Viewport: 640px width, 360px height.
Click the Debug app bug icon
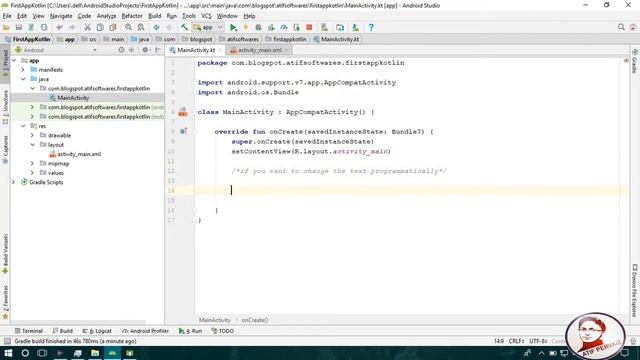pyautogui.click(x=258, y=27)
